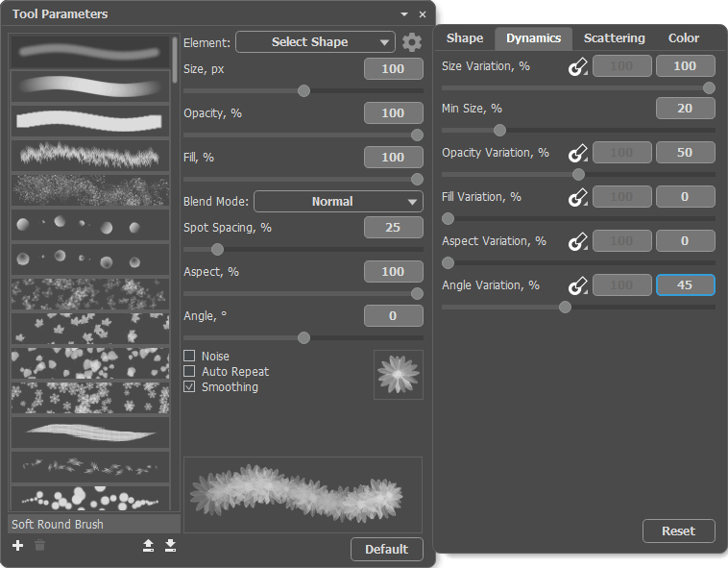Open the Select Shape element dropdown
The height and width of the screenshot is (568, 728).
click(315, 42)
